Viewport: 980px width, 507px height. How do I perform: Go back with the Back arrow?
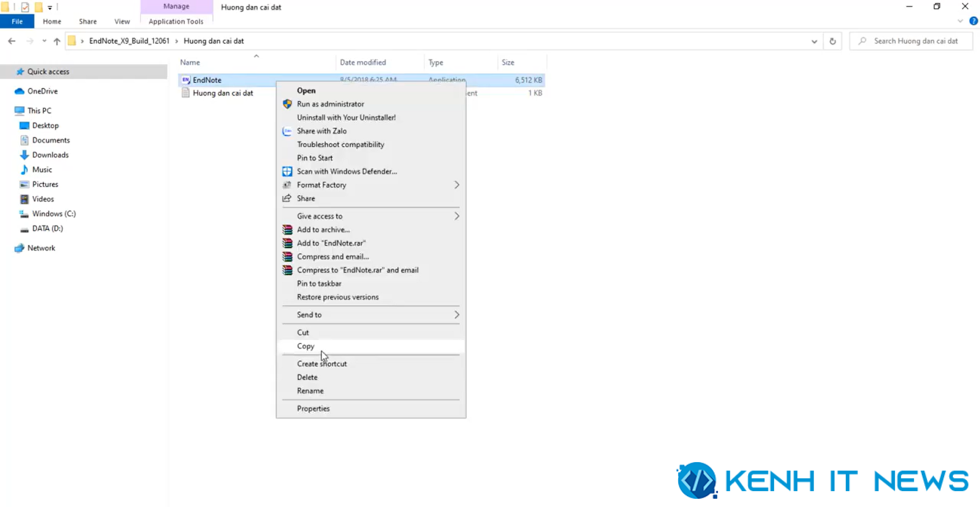coord(12,41)
